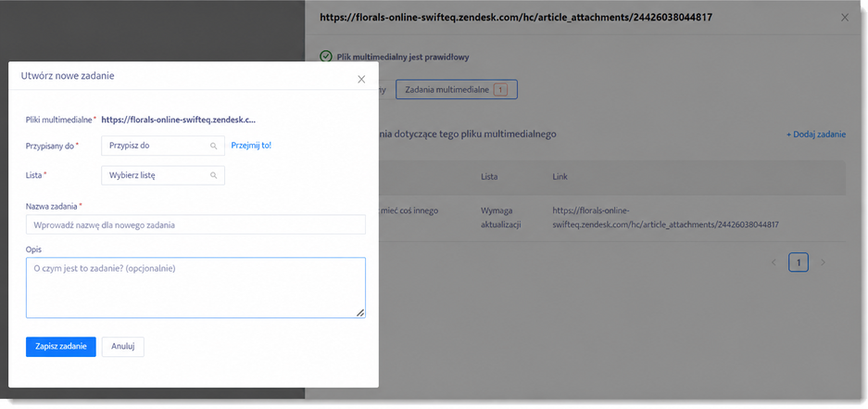The height and width of the screenshot is (409, 868).
Task: Close the attachment details panel
Action: [x=845, y=18]
